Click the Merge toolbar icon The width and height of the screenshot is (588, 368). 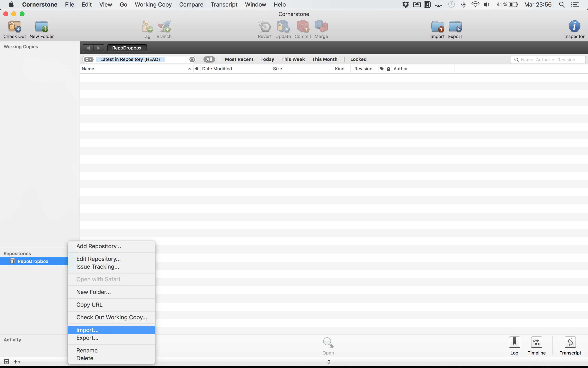(x=321, y=27)
